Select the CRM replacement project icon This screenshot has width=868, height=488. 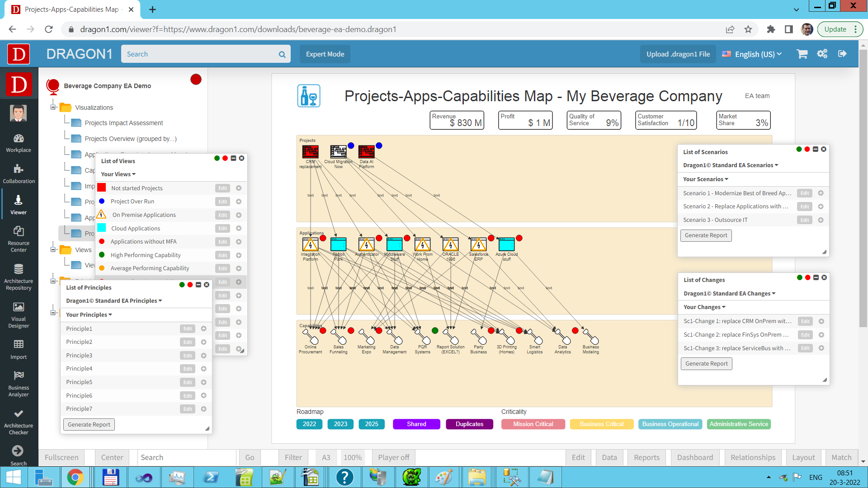tap(310, 152)
